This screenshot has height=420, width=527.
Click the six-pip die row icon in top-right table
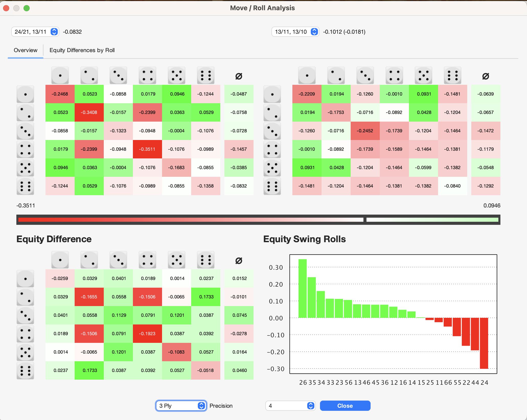tap(272, 186)
